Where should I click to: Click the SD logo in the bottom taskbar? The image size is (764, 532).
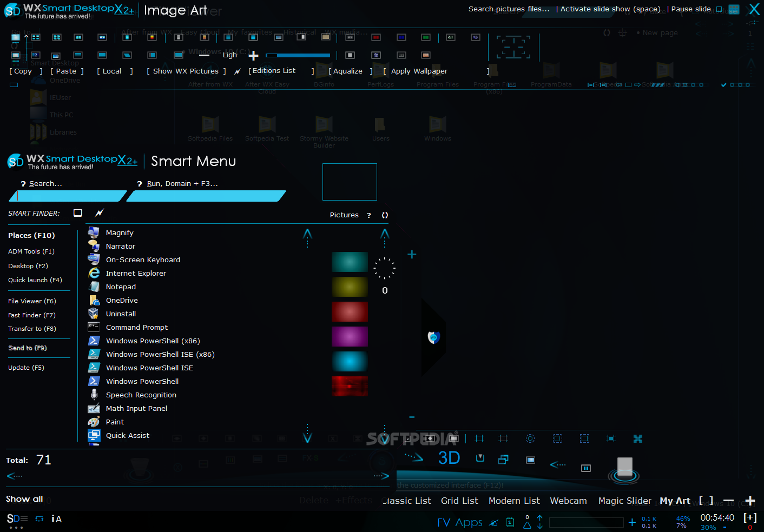click(17, 519)
